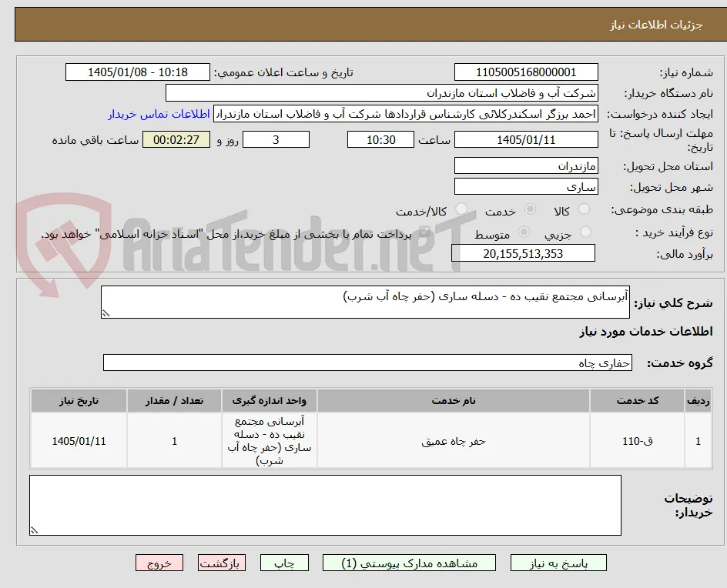Click the خروج exit button
The height and width of the screenshot is (588, 727).
point(159,563)
